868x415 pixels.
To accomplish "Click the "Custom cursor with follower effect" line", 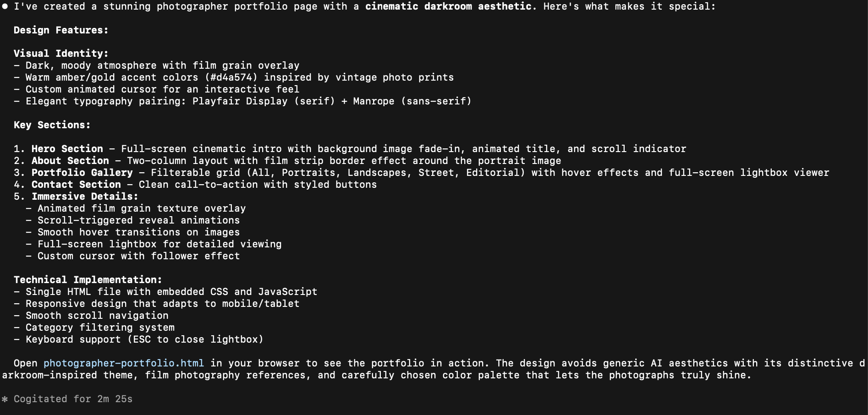I will click(x=138, y=256).
